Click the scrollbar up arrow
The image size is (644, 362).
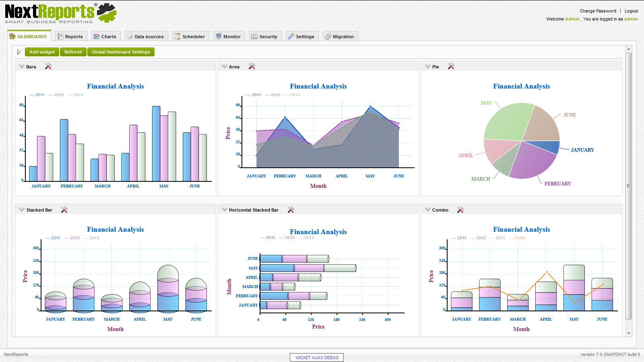629,49
